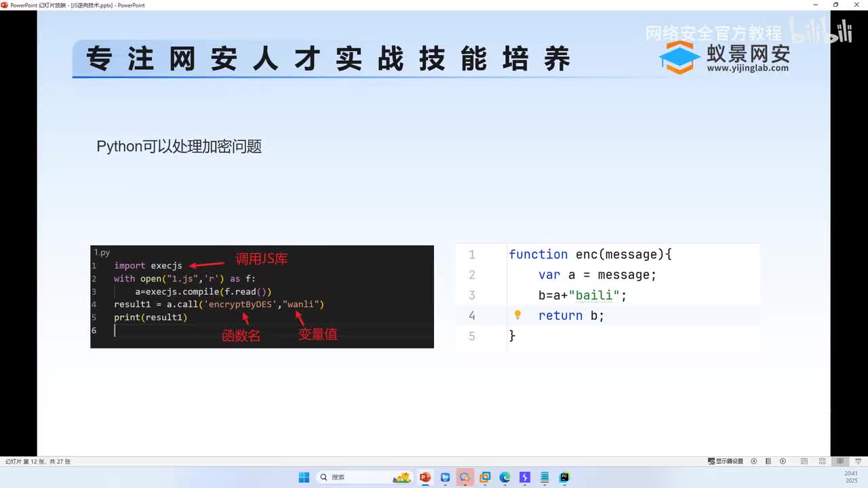Click the taskbar search box

click(365, 477)
